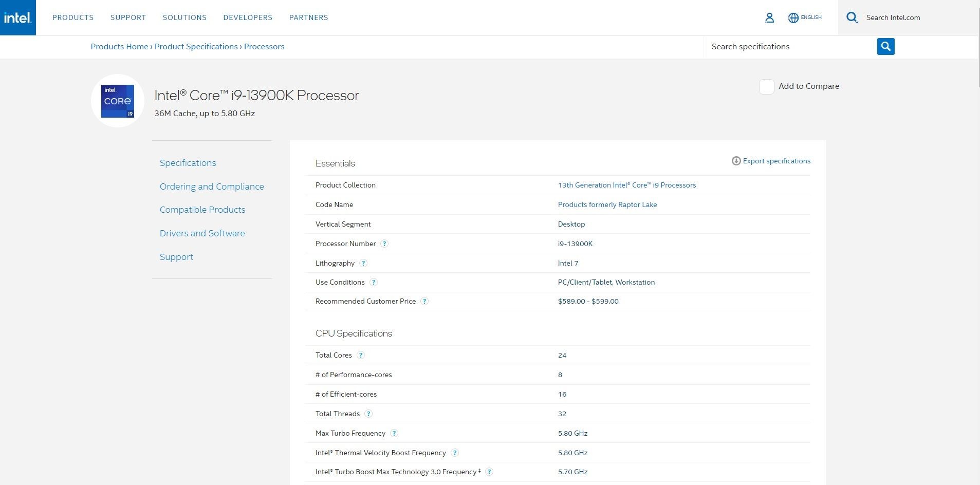Open the globe language selector icon

click(x=793, y=17)
